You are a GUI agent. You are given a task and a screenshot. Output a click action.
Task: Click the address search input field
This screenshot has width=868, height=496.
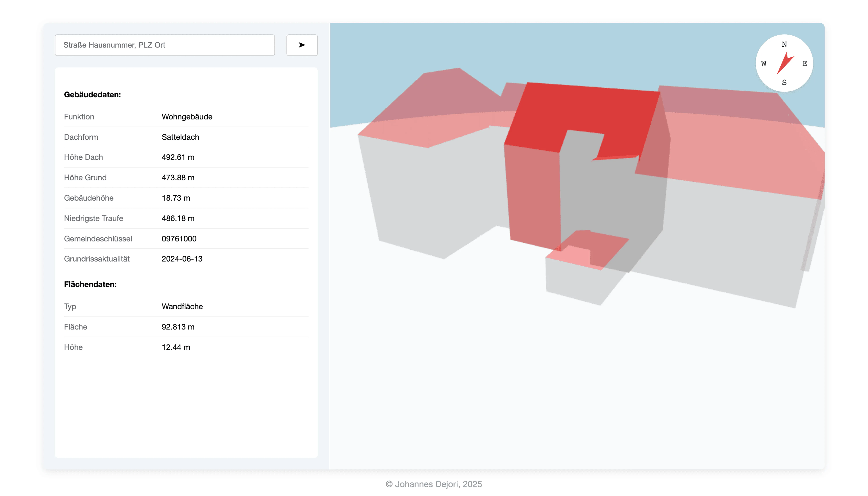(164, 45)
